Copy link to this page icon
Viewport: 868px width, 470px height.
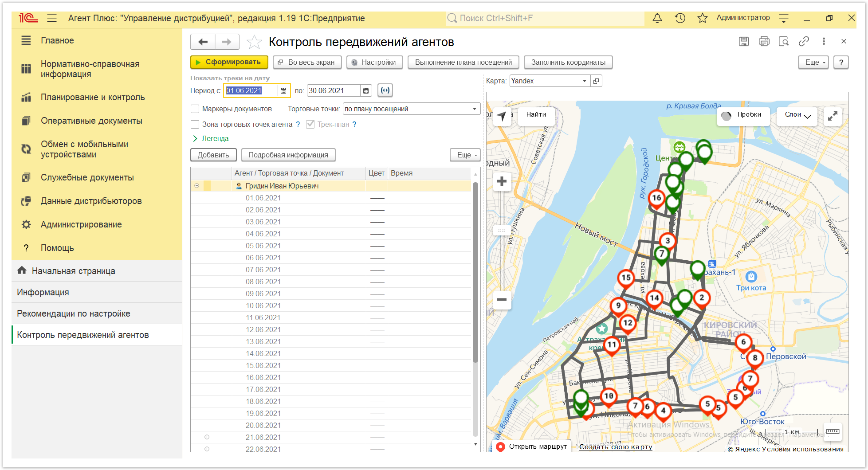pos(804,41)
